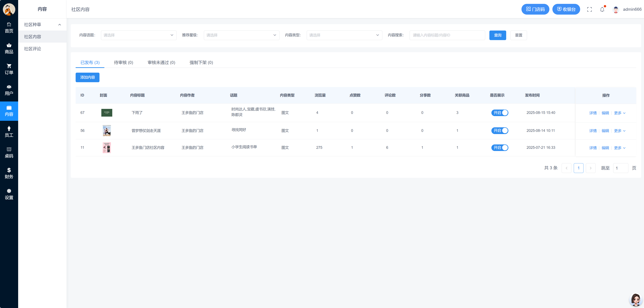Switch to 待审核 tab
644x308 pixels.
[123, 62]
